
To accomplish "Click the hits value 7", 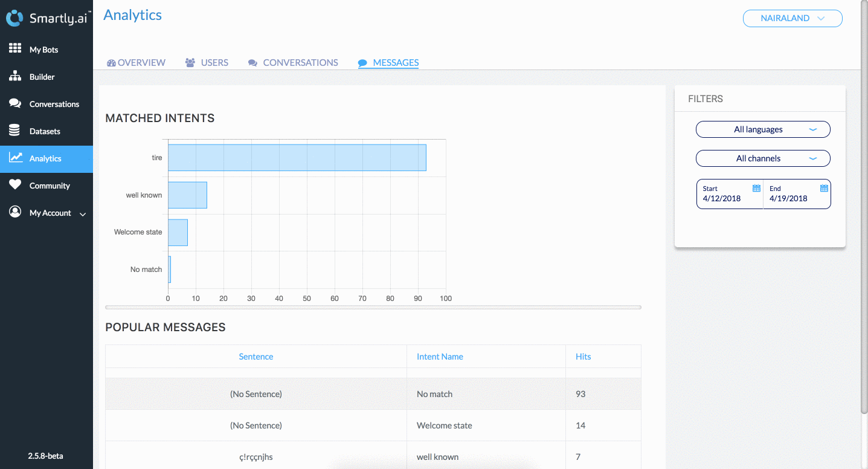I will click(x=578, y=457).
